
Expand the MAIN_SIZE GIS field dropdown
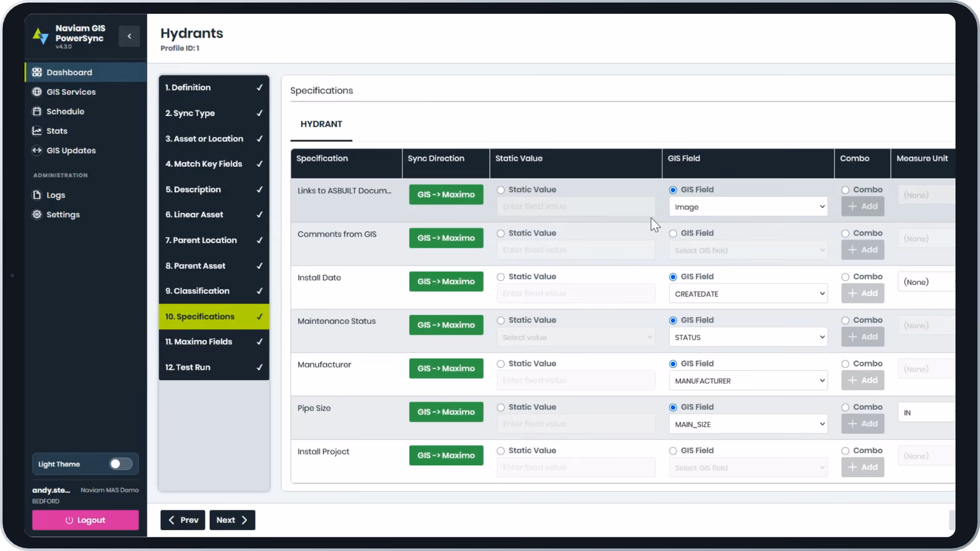[748, 424]
